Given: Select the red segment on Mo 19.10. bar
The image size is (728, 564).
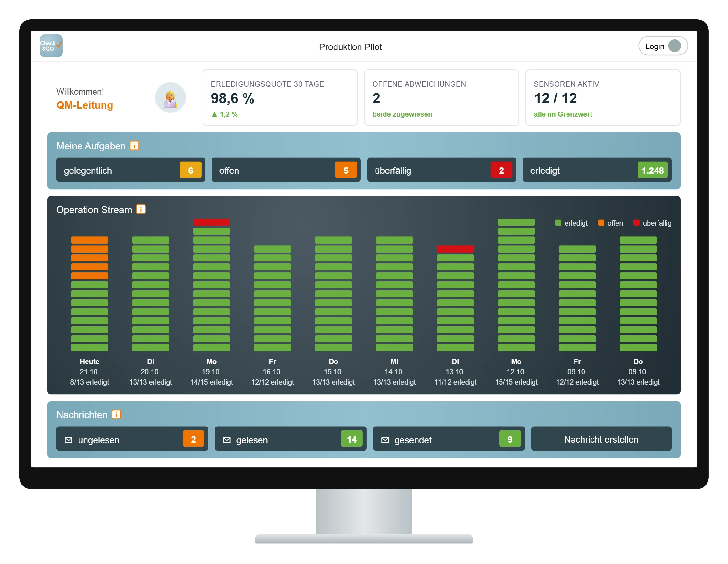Looking at the screenshot, I should (212, 222).
